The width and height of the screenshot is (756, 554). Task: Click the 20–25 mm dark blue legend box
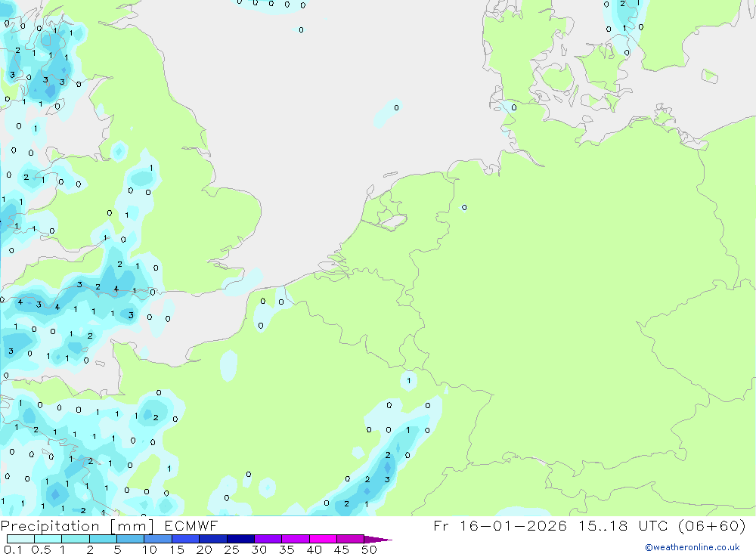(213, 539)
